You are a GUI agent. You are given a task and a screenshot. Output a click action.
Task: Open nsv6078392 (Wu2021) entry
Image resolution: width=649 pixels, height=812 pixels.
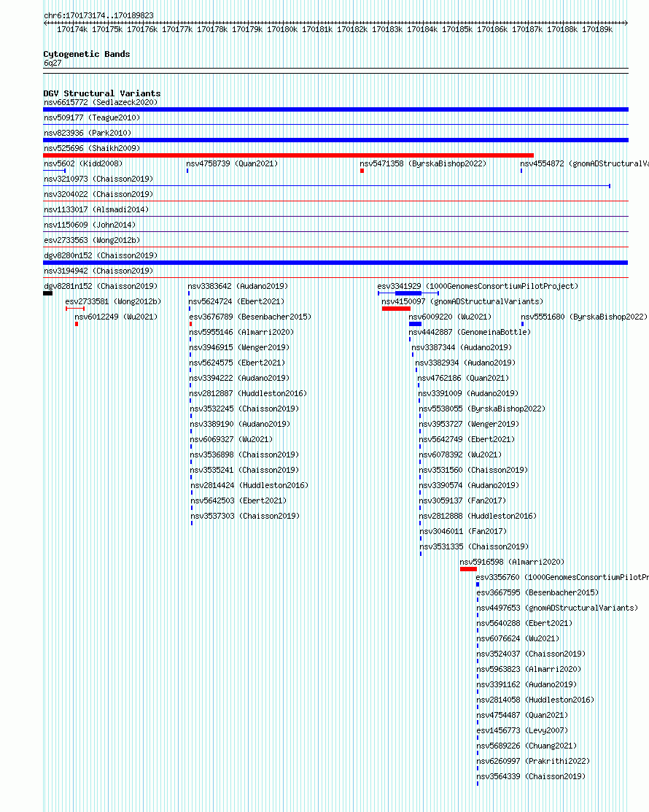click(460, 455)
